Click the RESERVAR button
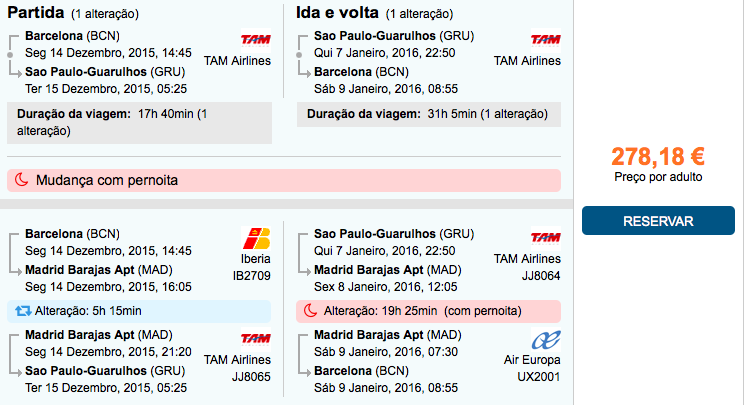The height and width of the screenshot is (405, 745). (658, 221)
